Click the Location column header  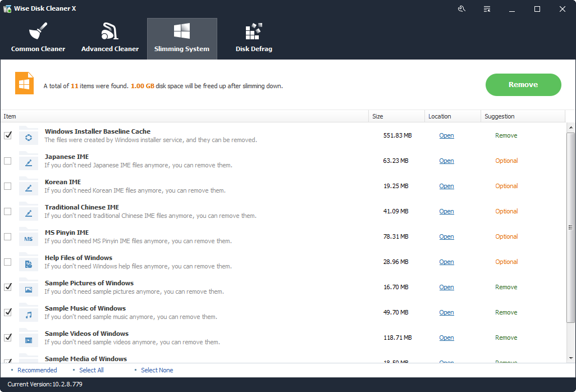(453, 116)
